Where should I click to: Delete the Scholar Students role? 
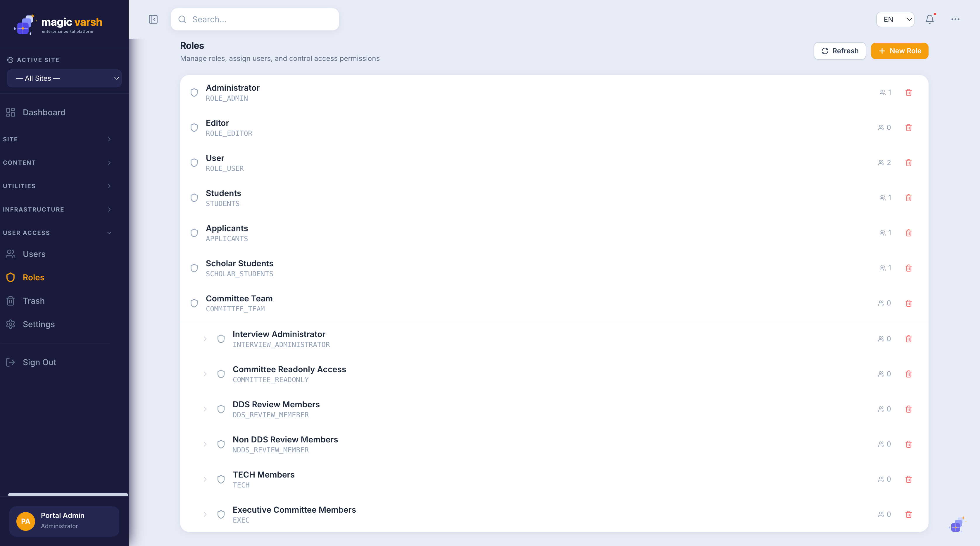tap(908, 268)
